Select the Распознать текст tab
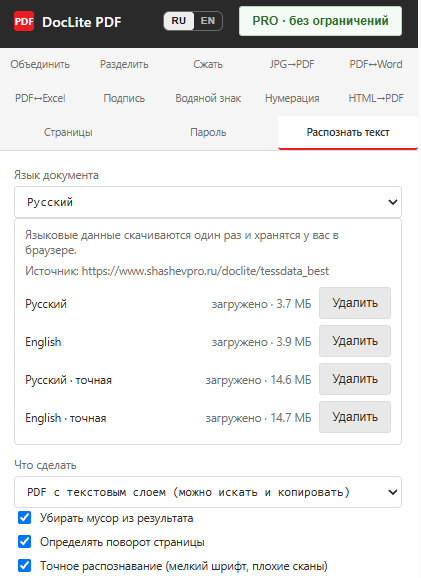421x578 pixels. coord(348,132)
